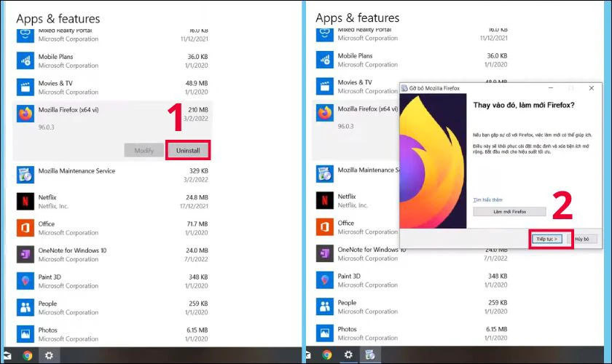Click the Gỡ bỏ Mozilla Firefox title bar icon

tap(404, 88)
